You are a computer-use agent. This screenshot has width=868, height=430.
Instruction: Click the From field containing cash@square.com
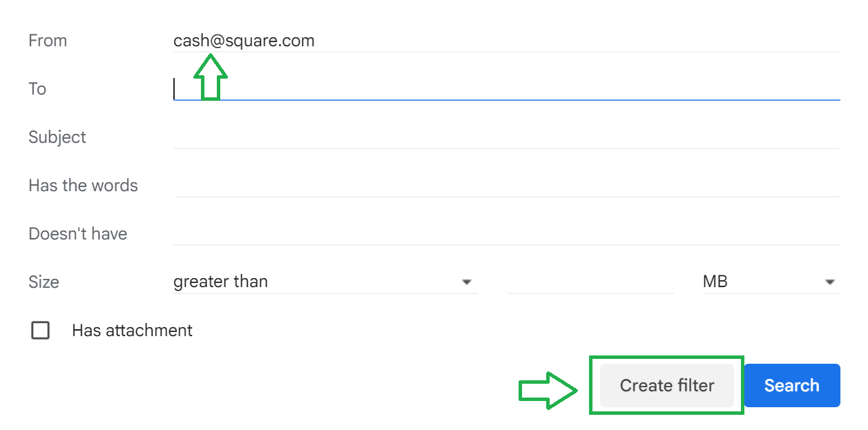(505, 41)
